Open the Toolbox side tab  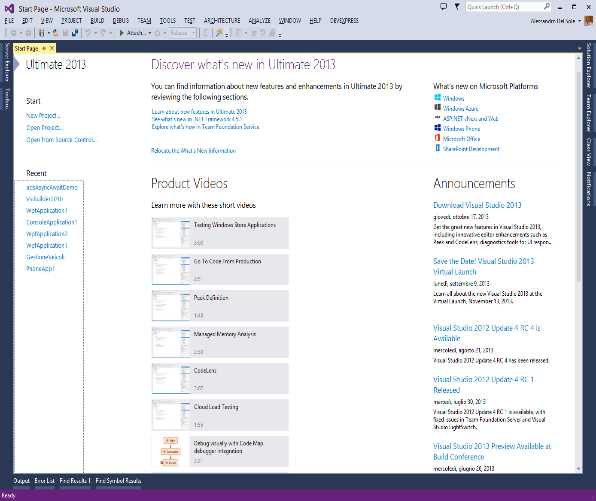pyautogui.click(x=6, y=99)
